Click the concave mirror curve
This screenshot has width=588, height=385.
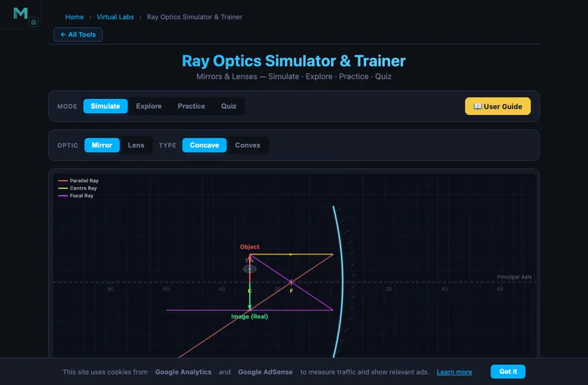pyautogui.click(x=341, y=281)
